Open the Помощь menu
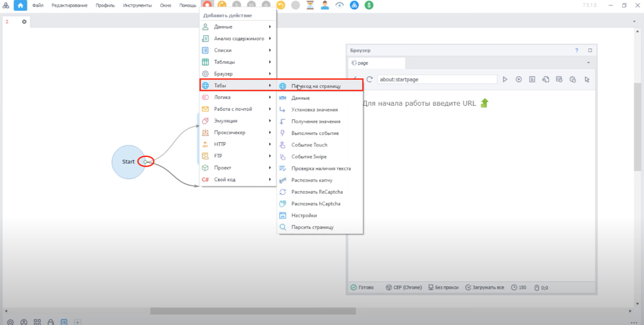This screenshot has height=325, width=644. tap(188, 5)
